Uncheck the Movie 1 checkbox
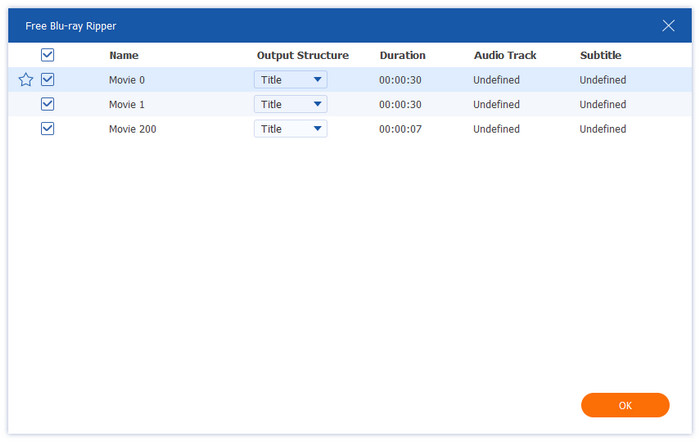 tap(48, 104)
